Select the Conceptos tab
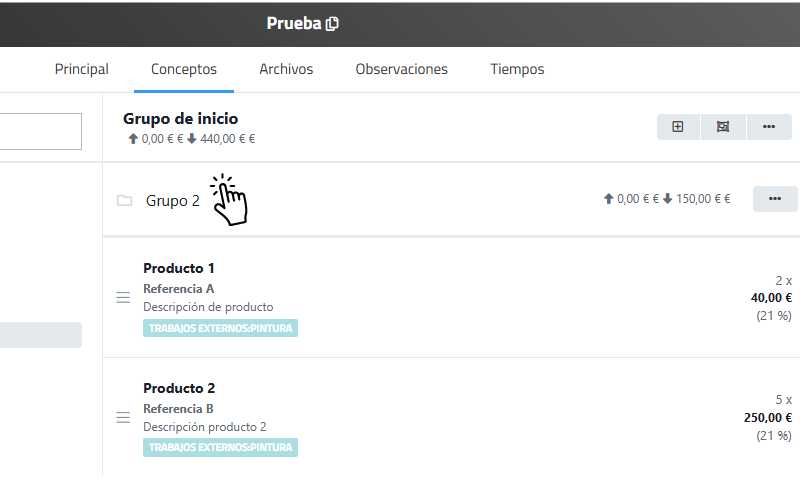Screen dimensions: 800x486 pos(184,69)
